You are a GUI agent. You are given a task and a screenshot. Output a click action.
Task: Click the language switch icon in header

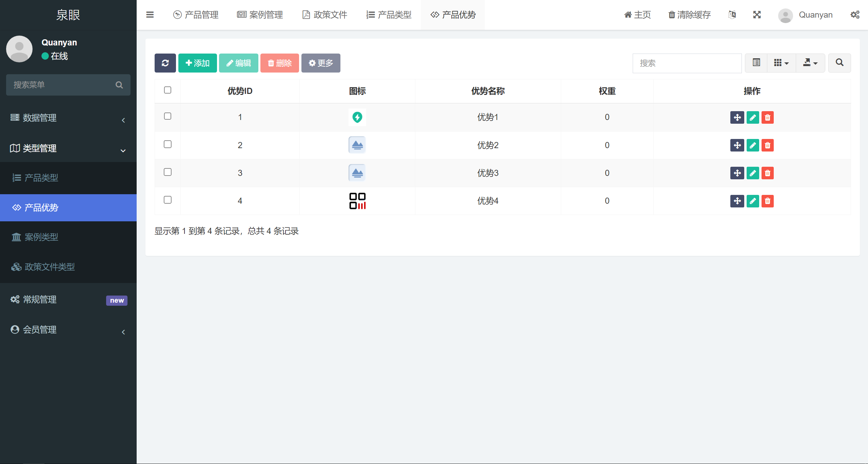tap(732, 15)
